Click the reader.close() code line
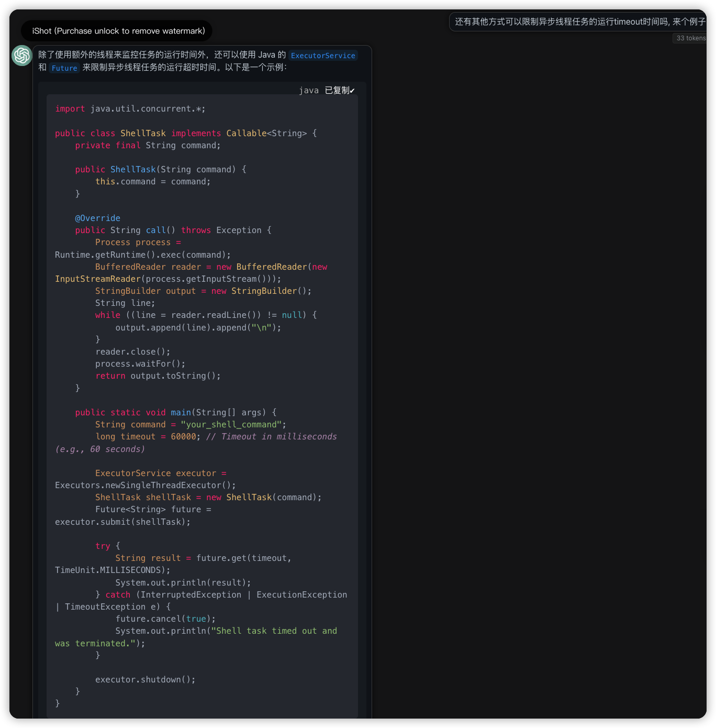Image resolution: width=716 pixels, height=728 pixels. (x=132, y=351)
